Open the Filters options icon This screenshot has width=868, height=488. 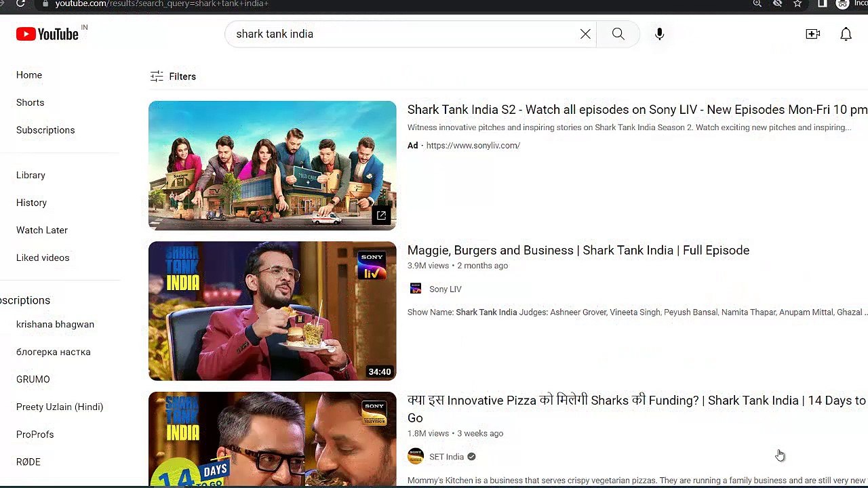coord(157,77)
